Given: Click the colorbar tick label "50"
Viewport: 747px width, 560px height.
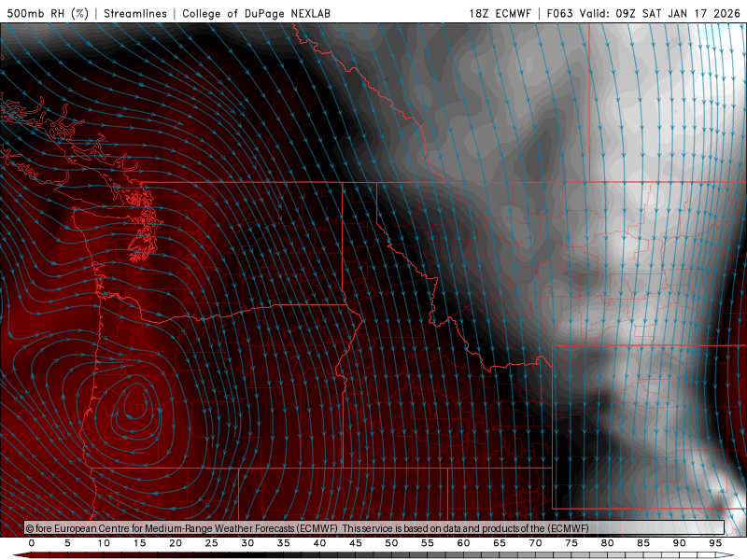Looking at the screenshot, I should tap(391, 543).
